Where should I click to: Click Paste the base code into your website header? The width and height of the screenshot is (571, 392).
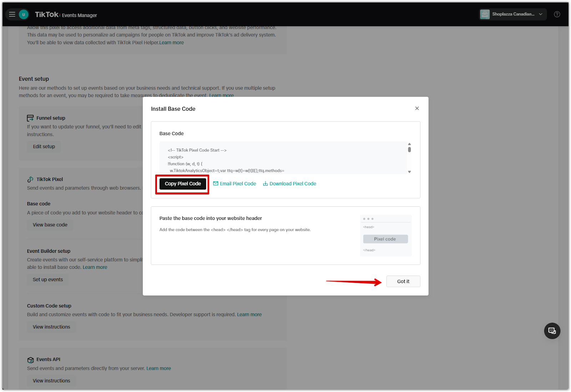[211, 218]
